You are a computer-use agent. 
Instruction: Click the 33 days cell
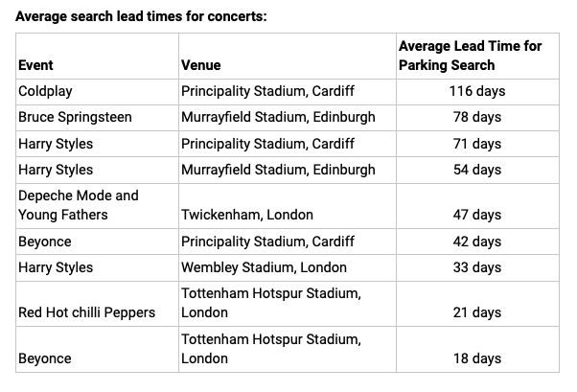tap(476, 267)
